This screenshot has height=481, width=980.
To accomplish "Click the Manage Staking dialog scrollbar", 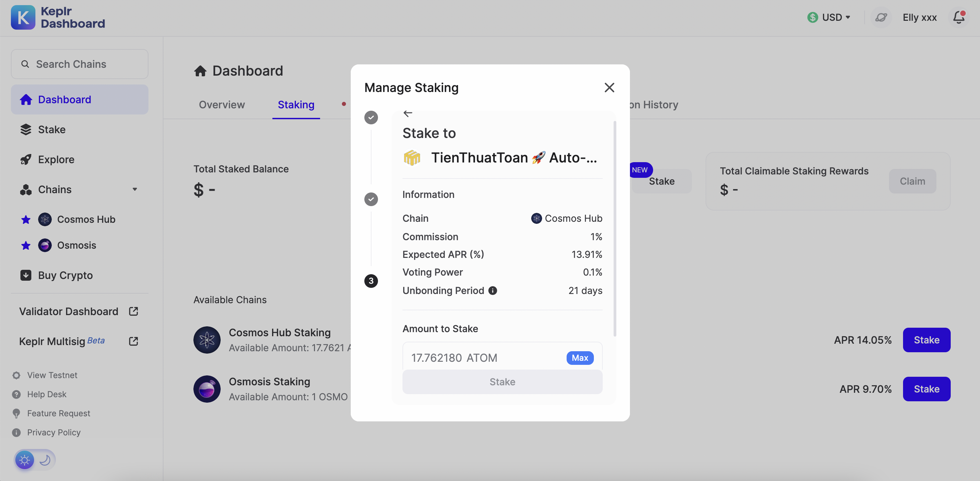I will [615, 229].
